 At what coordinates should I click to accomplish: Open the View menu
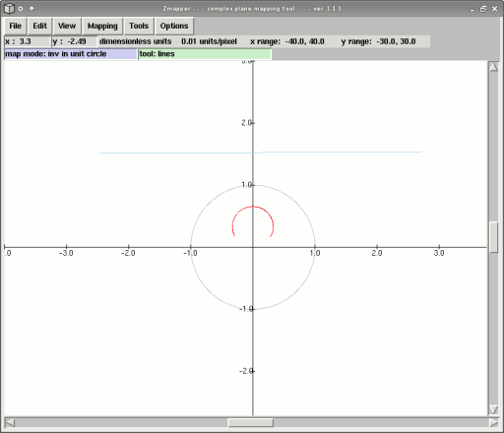tap(67, 26)
